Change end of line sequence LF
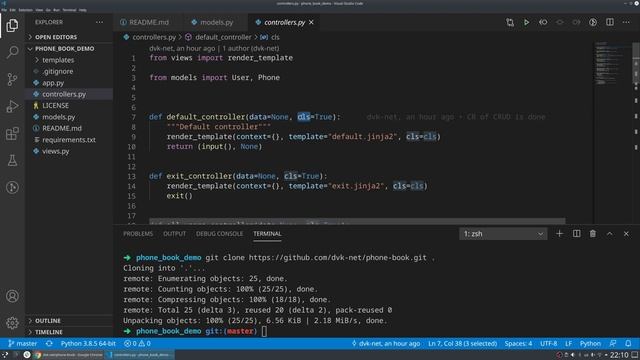The height and width of the screenshot is (360, 640). point(568,344)
